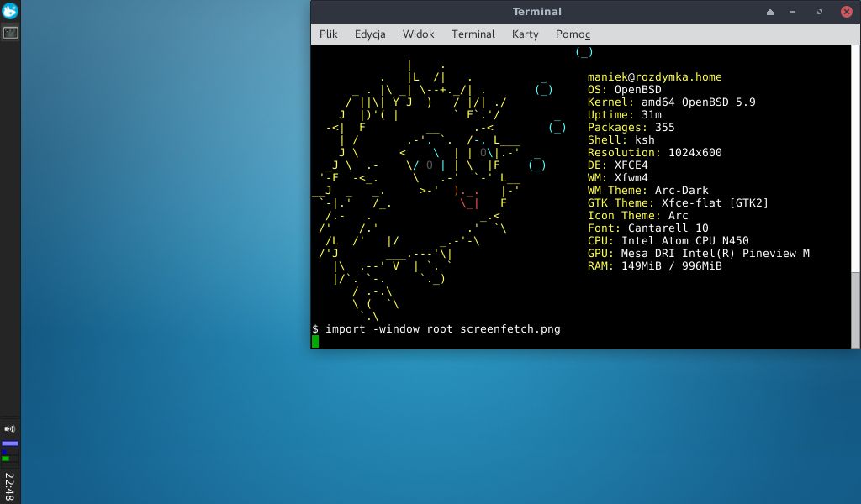
Task: Maximize the Terminal window
Action: [820, 12]
